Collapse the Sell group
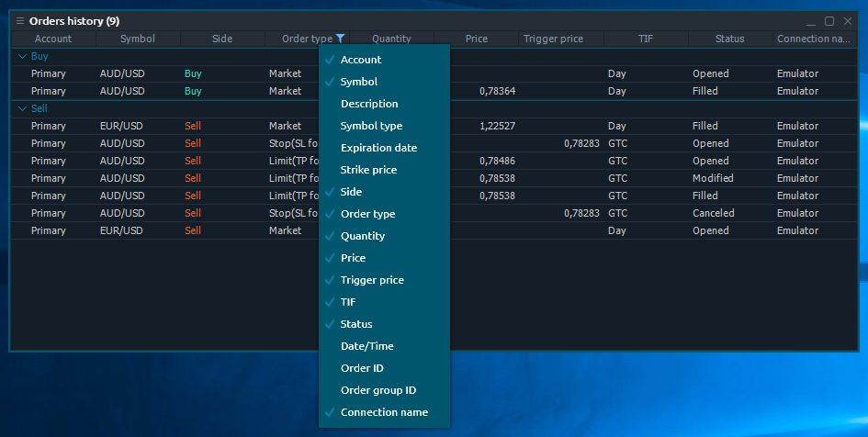 [23, 108]
